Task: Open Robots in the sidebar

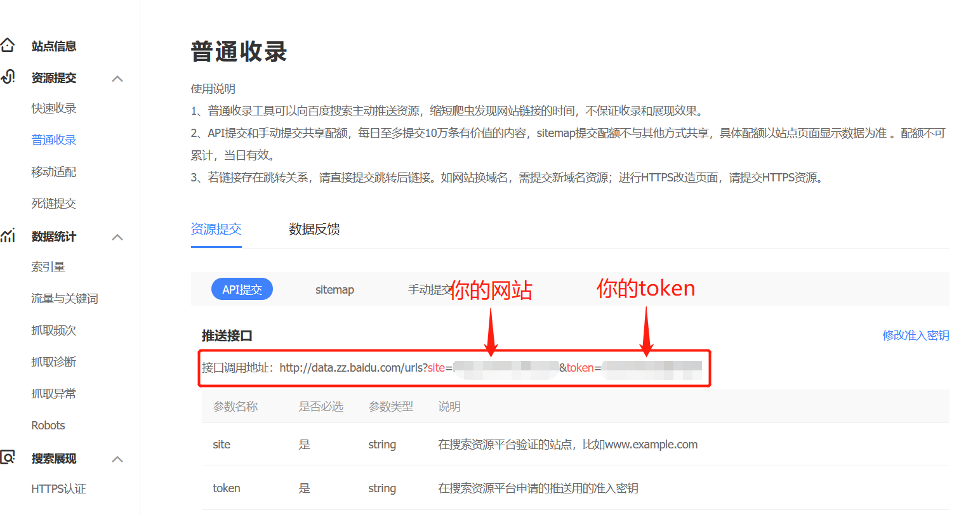Action: 48,426
